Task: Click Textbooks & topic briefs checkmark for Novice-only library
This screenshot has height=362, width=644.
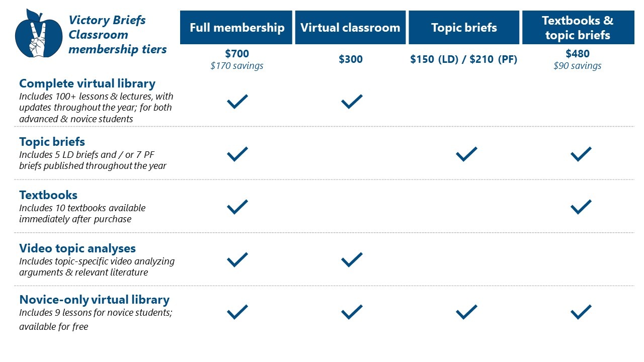Action: pos(581,312)
